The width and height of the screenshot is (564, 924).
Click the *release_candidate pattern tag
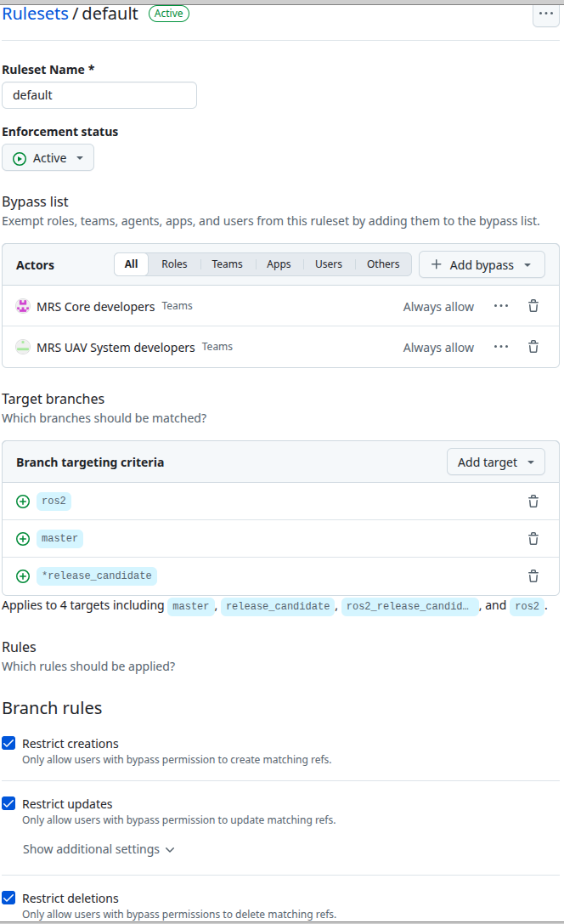click(97, 575)
